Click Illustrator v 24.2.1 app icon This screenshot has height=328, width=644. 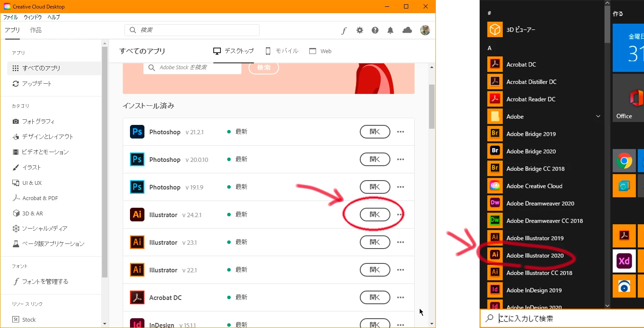[137, 215]
